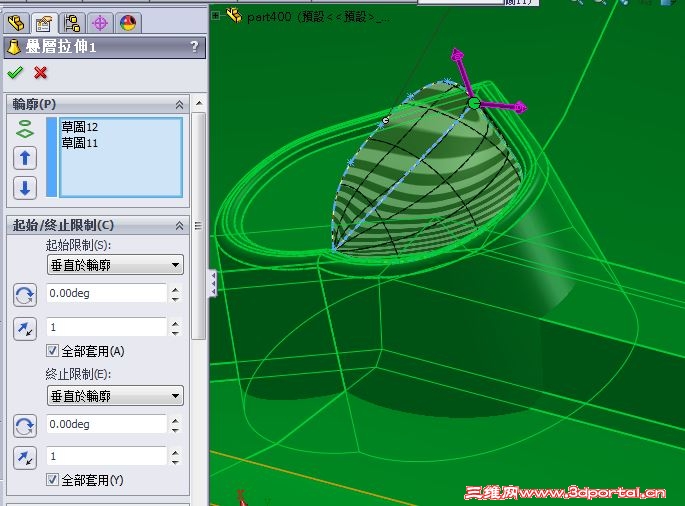This screenshot has height=506, width=685.
Task: Click the upper magenta tangency arrow handle
Action: click(x=457, y=55)
